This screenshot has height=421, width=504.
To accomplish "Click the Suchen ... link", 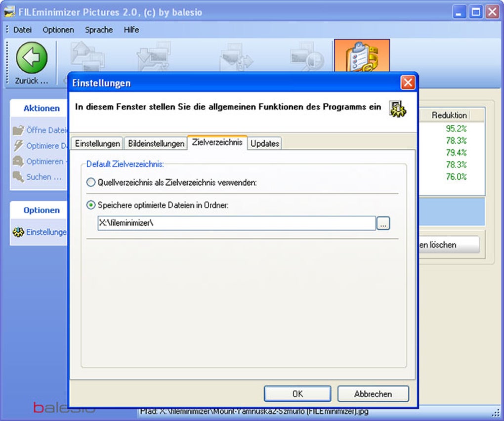I will 43,177.
